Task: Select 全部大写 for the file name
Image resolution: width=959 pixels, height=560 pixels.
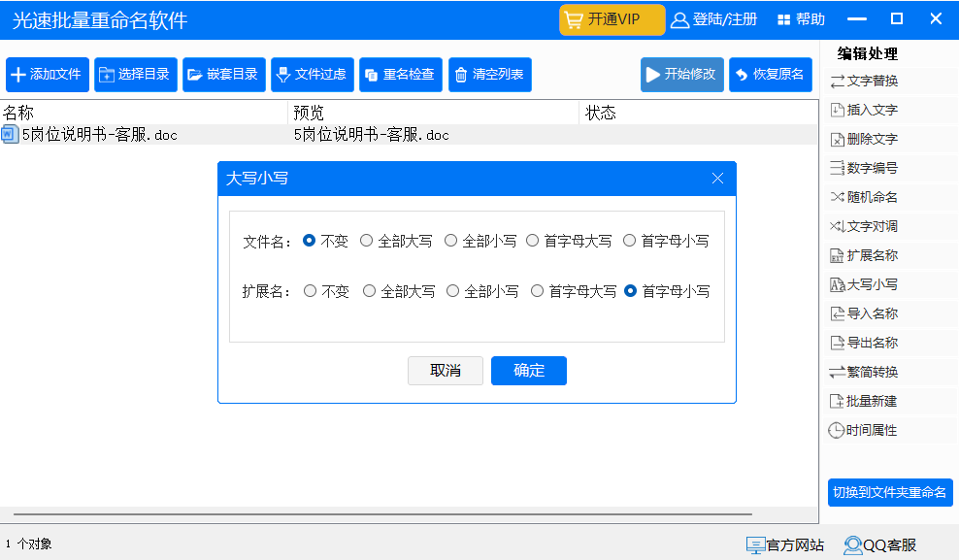Action: [x=367, y=240]
